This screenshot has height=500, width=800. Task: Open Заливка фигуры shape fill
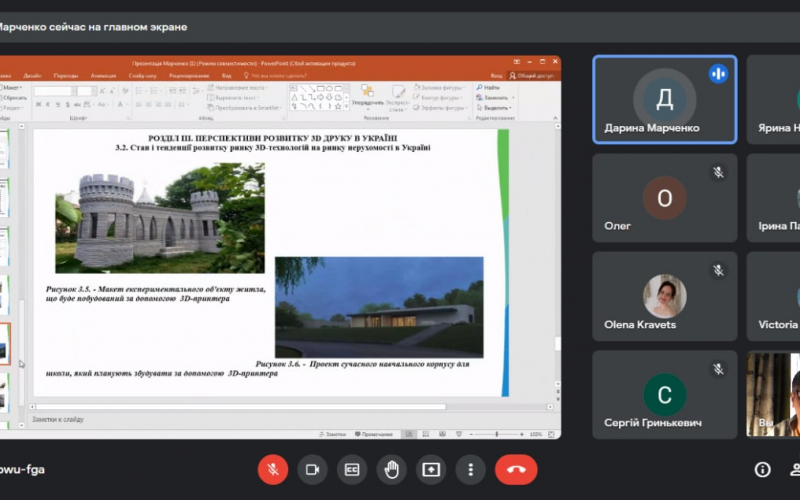pos(439,88)
